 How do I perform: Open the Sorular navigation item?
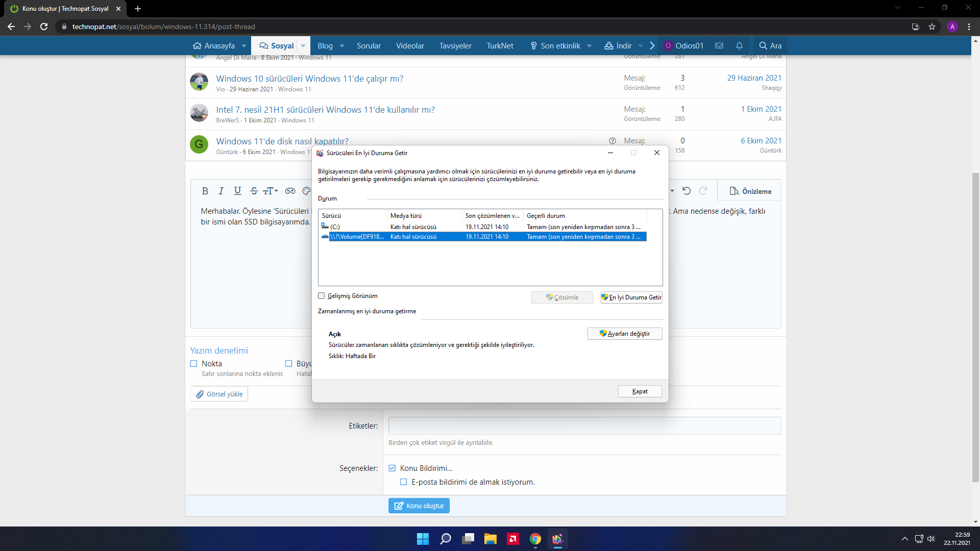[x=369, y=46]
